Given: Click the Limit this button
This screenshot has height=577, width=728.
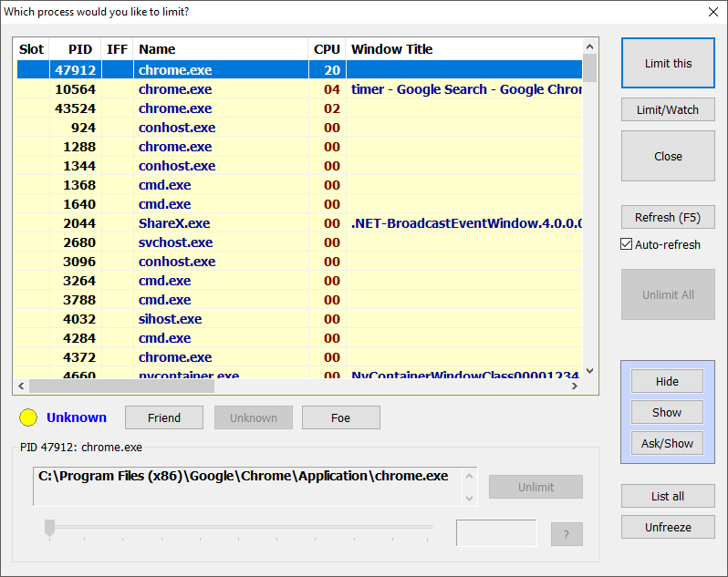Looking at the screenshot, I should tap(668, 64).
